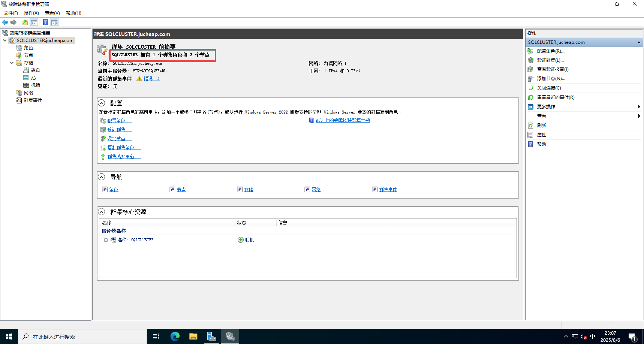Click the taskbar search box
This screenshot has width=644, height=344.
tap(82, 337)
